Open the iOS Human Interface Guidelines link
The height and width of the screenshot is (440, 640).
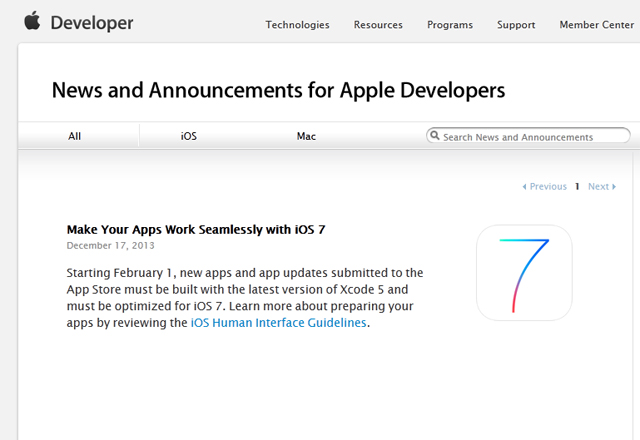click(x=278, y=322)
